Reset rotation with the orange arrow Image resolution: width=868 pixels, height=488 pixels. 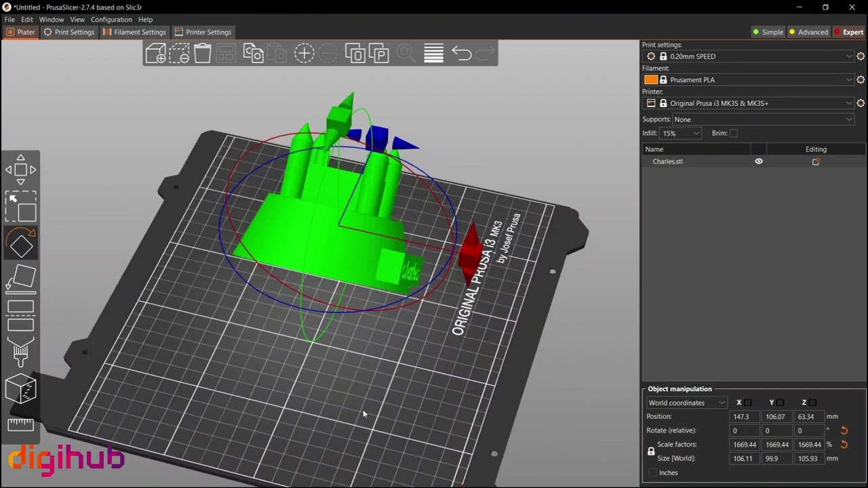[x=844, y=430]
